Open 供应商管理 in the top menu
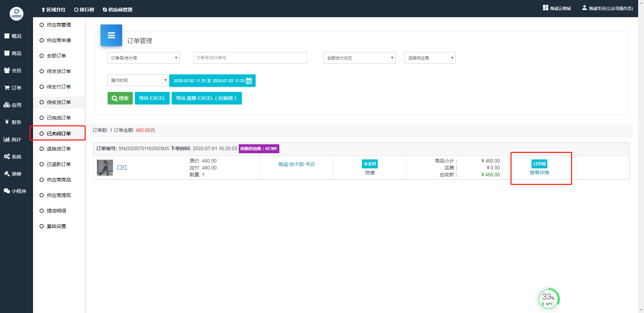 tap(118, 10)
